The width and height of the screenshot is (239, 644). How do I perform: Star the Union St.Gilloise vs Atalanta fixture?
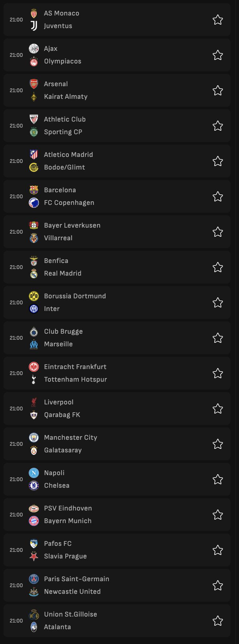point(218,621)
